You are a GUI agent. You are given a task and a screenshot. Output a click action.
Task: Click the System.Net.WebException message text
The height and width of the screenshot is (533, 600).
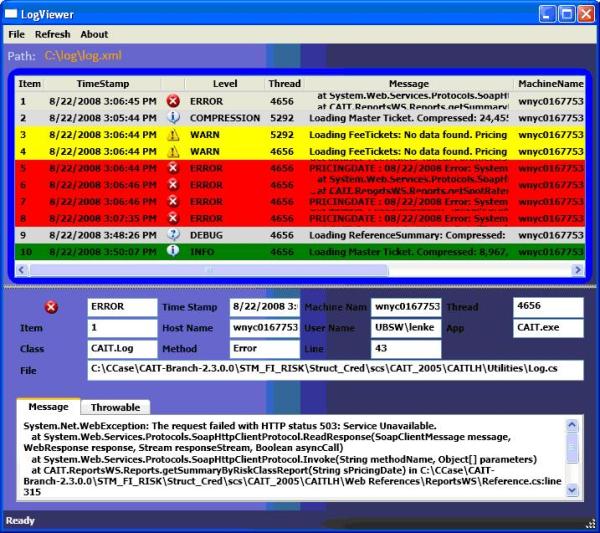click(x=230, y=426)
